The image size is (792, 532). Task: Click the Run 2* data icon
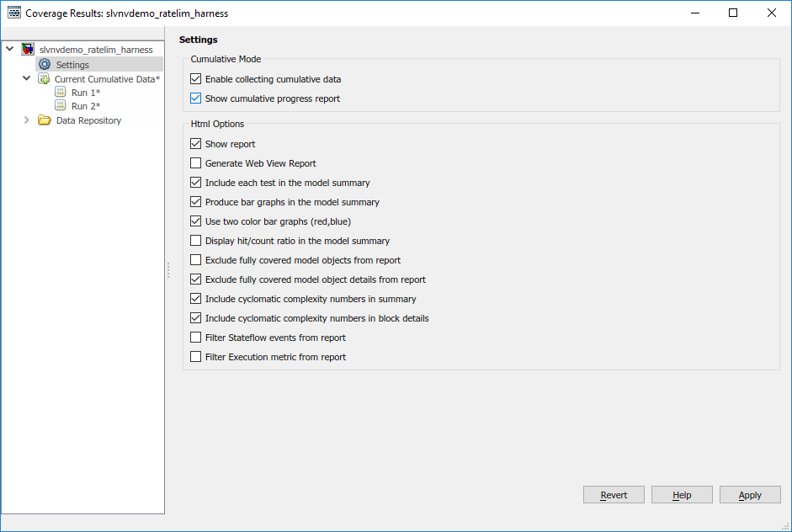click(61, 106)
